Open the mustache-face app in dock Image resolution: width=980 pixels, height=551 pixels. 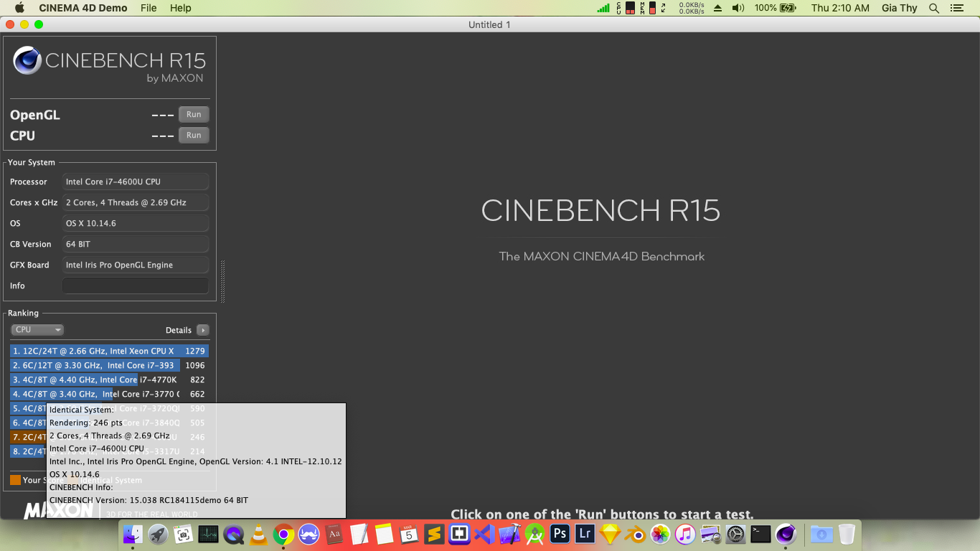click(x=308, y=534)
